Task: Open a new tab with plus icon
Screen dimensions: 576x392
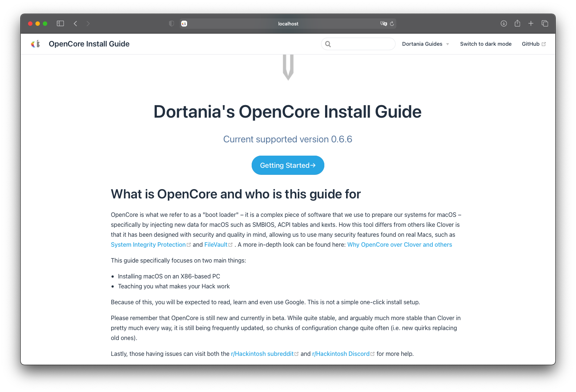Action: tap(531, 24)
